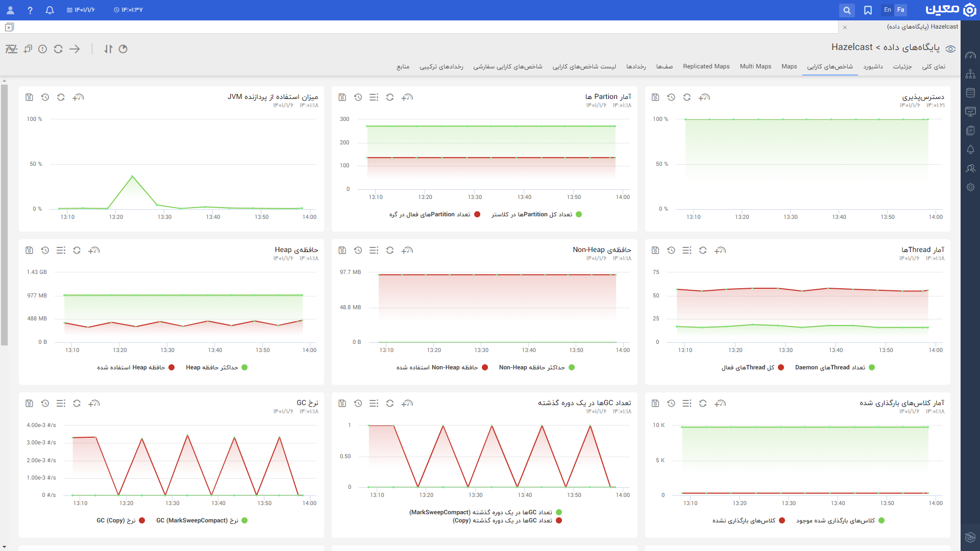This screenshot has width=980, height=551.
Task: Toggle the red Heap used legend marker
Action: point(172,368)
